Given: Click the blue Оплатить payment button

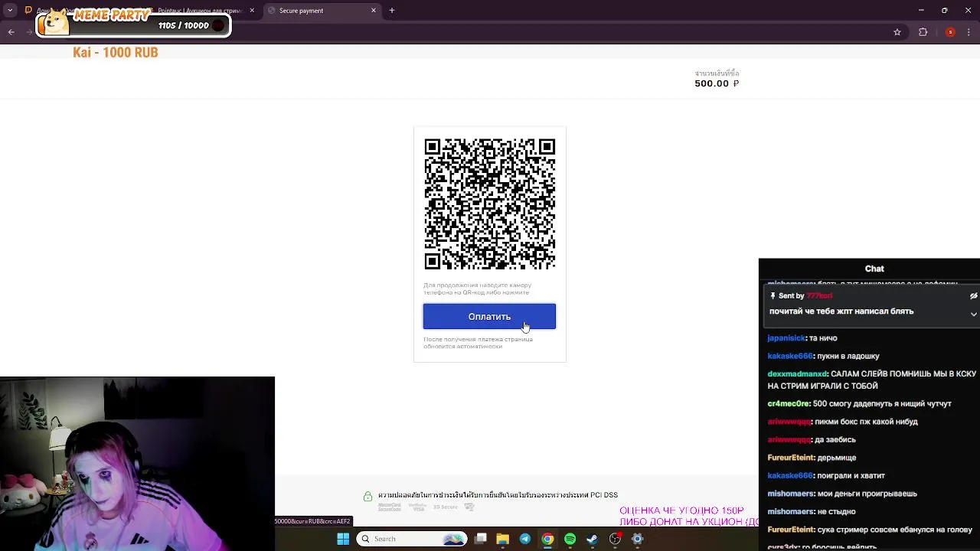Looking at the screenshot, I should coord(489,316).
